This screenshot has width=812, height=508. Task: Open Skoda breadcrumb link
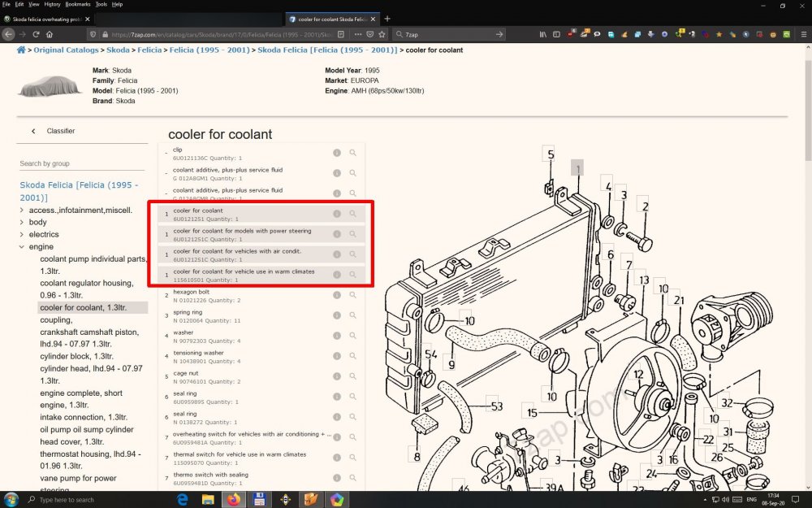(x=118, y=50)
